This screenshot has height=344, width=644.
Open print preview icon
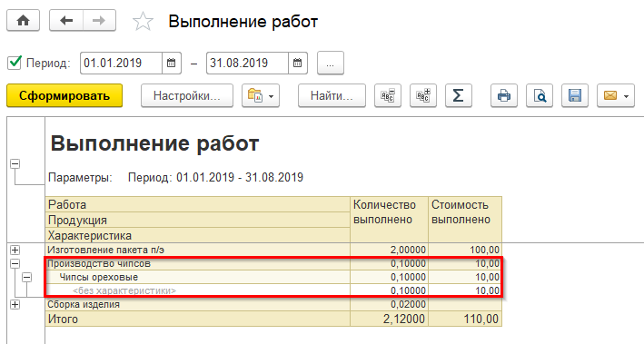click(540, 95)
